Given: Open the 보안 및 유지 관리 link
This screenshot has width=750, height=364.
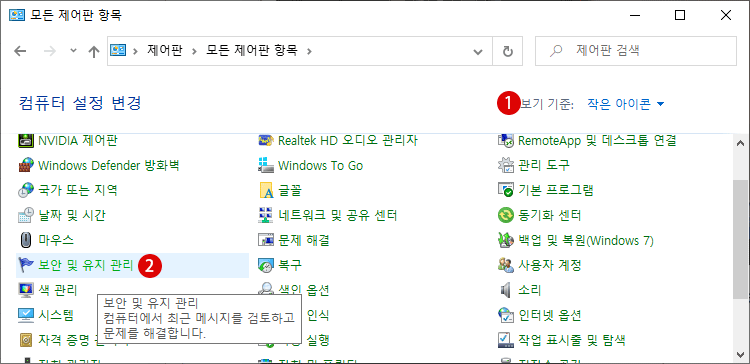Looking at the screenshot, I should pyautogui.click(x=86, y=265).
